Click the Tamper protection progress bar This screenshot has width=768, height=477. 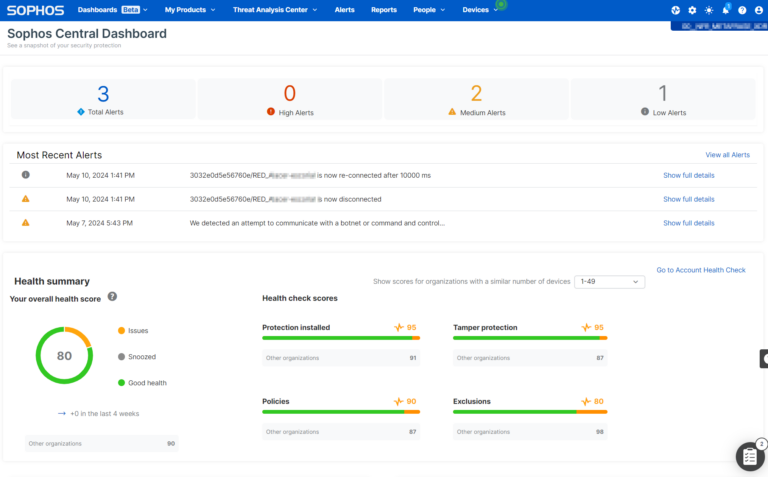tap(530, 338)
